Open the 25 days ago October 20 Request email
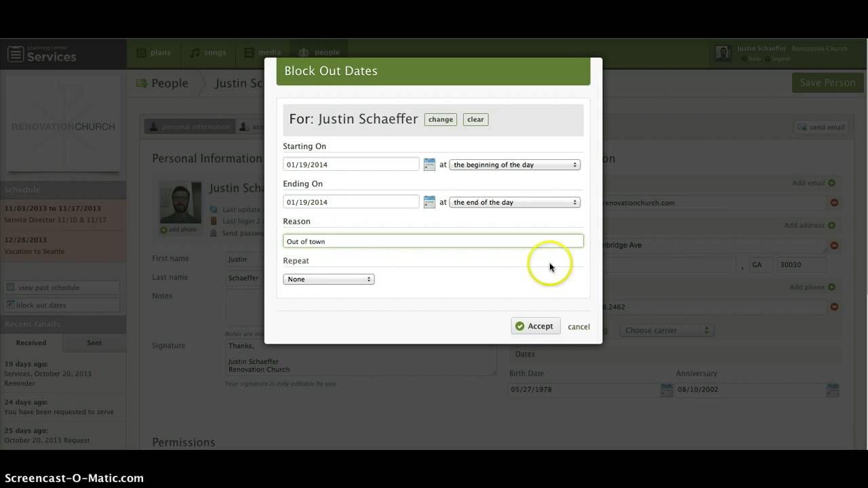868x488 pixels. tap(63, 435)
